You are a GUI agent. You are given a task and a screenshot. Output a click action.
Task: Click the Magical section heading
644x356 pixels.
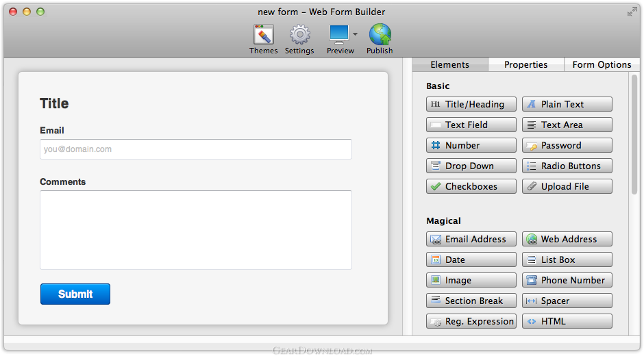[x=443, y=221]
